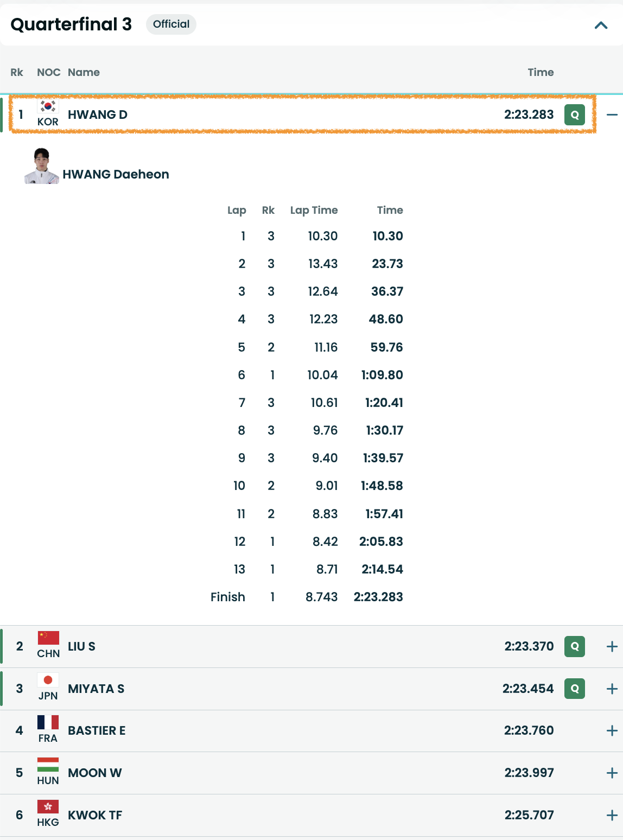Click the Time column header
Screen dimensions: 623x840
pyautogui.click(x=541, y=72)
